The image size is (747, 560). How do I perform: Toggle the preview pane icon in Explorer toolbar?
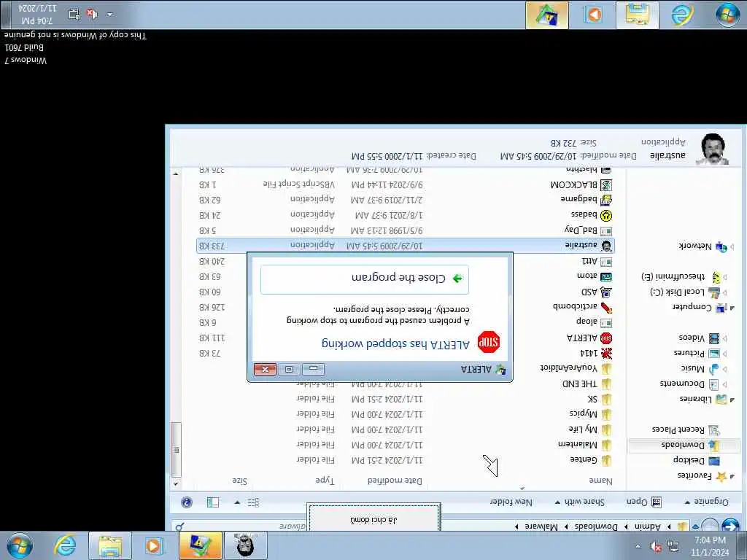point(212,502)
